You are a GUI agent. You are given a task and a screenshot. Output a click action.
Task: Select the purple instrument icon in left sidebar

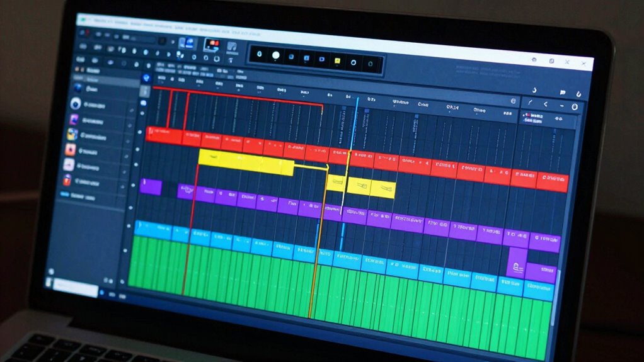(x=73, y=119)
